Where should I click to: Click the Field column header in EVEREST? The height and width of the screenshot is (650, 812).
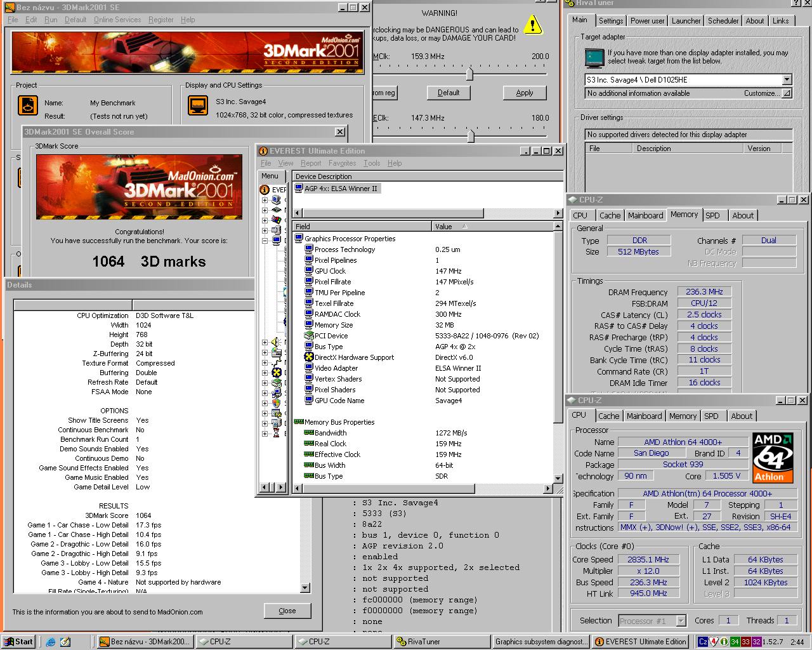362,227
